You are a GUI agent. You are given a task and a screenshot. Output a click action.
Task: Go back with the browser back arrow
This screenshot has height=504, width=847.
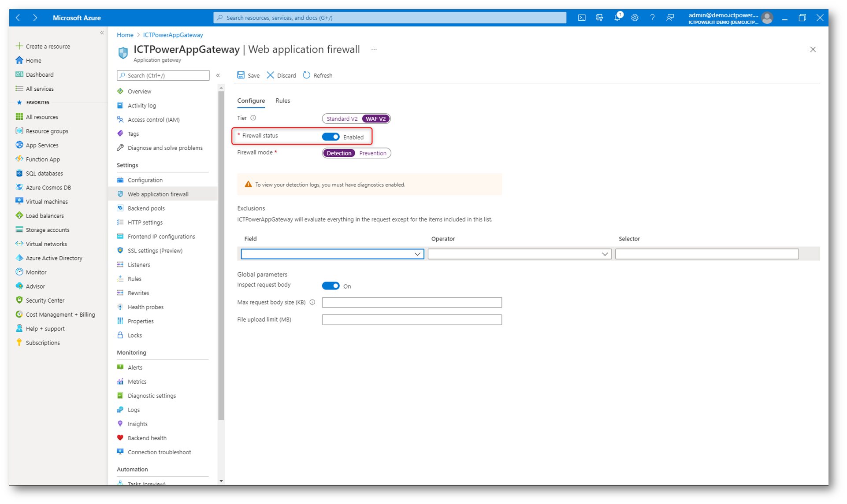pos(18,18)
